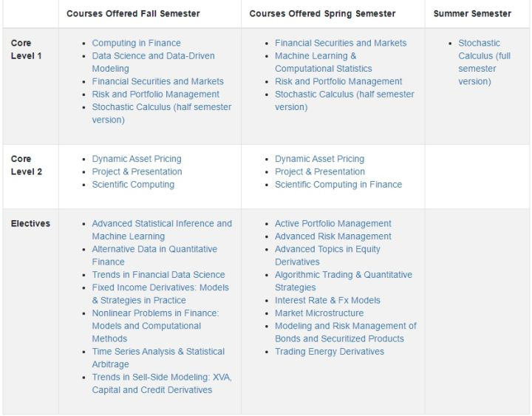
Task: Open Interest Rate & Fx Models course
Action: point(327,301)
